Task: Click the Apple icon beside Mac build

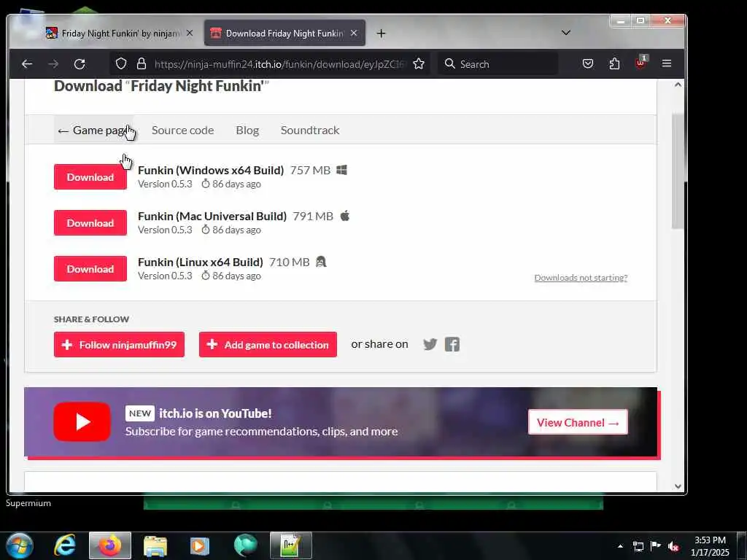Action: pos(345,216)
